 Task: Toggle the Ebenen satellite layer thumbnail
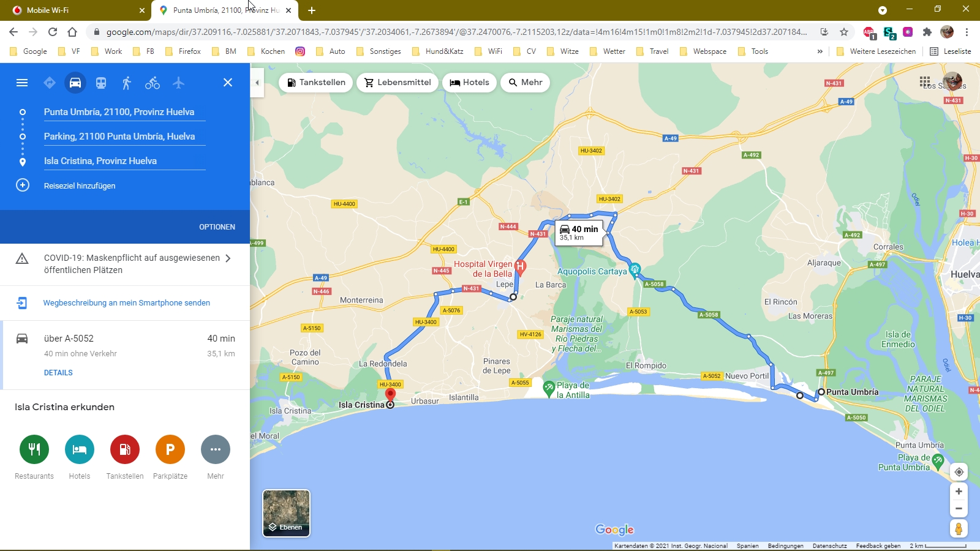click(x=286, y=513)
